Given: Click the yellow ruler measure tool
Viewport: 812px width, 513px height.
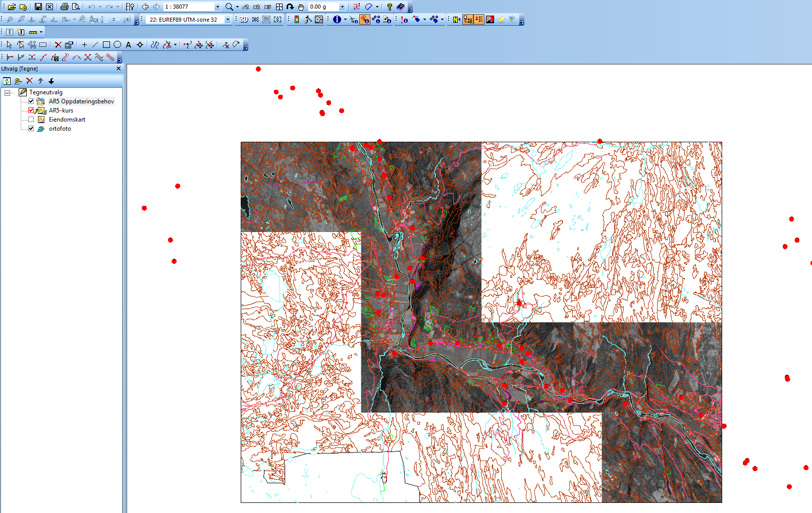Looking at the screenshot, I should [x=33, y=32].
